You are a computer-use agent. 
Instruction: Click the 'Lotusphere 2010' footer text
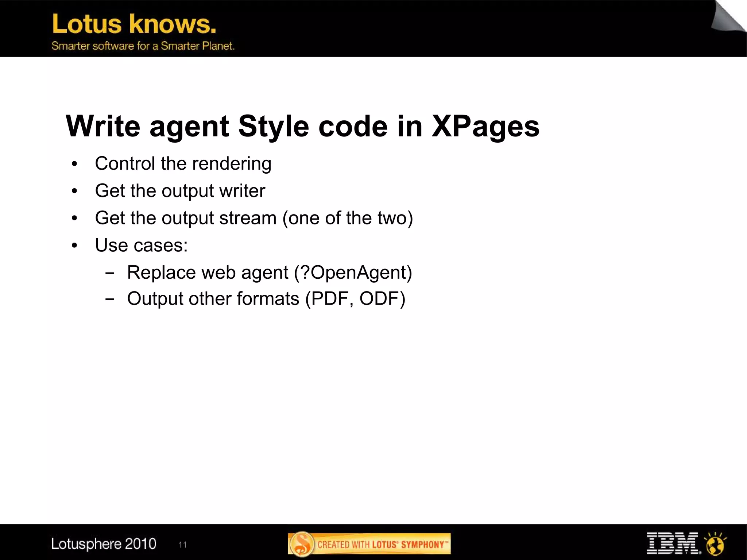coord(104,544)
